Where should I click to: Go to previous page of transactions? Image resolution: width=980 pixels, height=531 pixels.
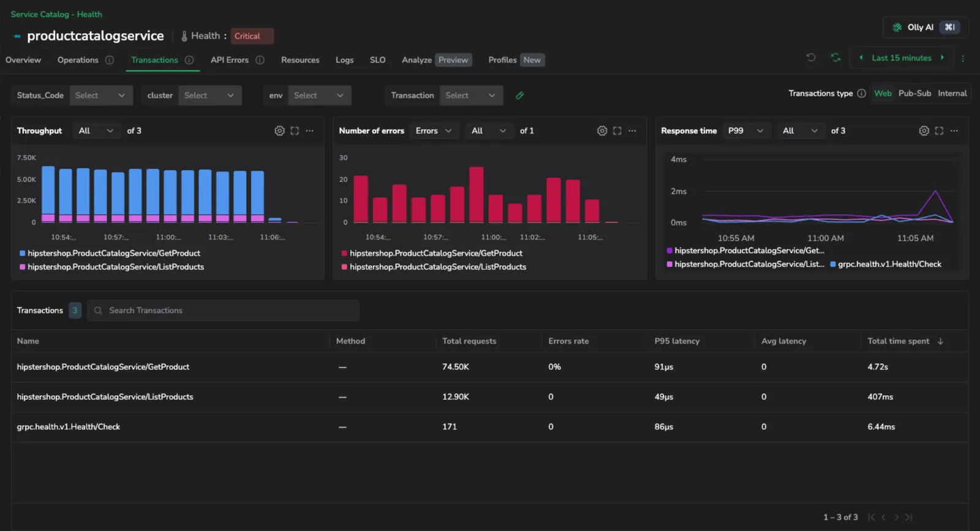click(883, 518)
